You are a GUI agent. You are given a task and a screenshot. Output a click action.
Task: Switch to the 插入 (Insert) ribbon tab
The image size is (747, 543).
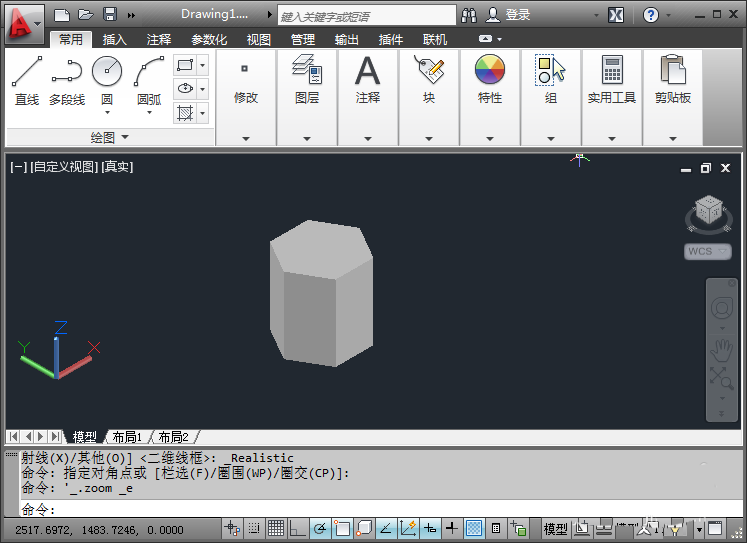pyautogui.click(x=115, y=40)
